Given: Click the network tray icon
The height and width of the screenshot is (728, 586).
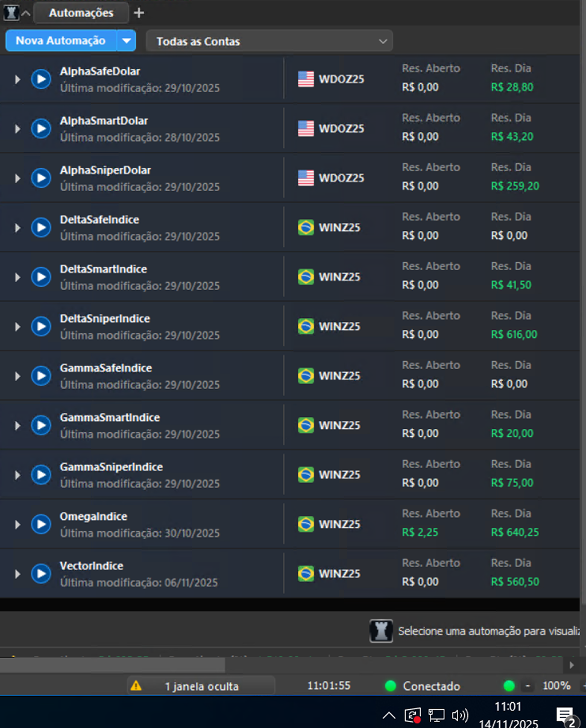Looking at the screenshot, I should tap(436, 715).
